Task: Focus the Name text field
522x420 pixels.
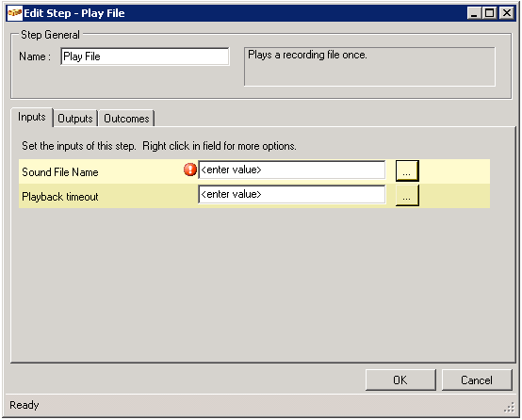Action: pos(145,57)
